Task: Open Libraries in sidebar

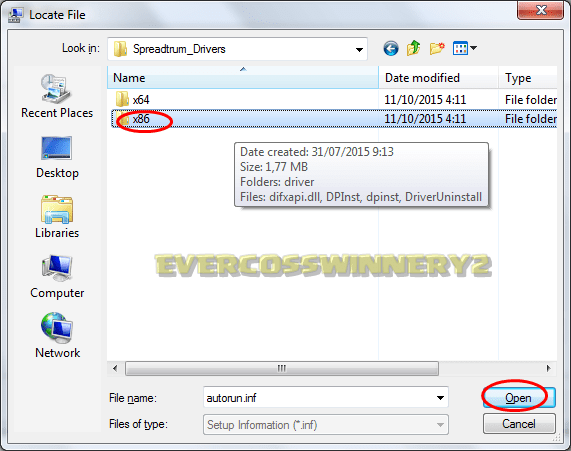Action: (57, 217)
